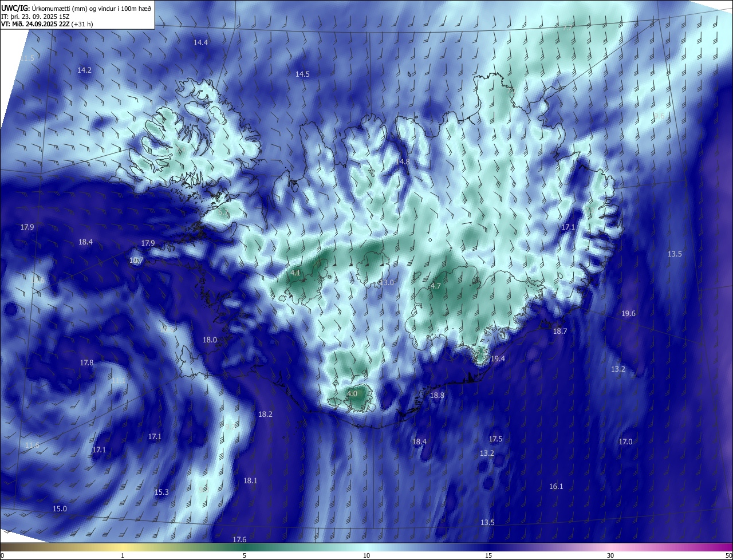Viewport: 733px width, 560px height.
Task: Click the color scale tick label 0
Action: (x=2, y=555)
